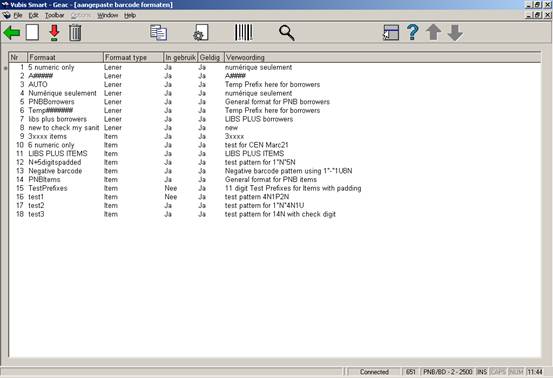The height and width of the screenshot is (378, 553).
Task: Open the Window menu
Action: click(x=108, y=15)
